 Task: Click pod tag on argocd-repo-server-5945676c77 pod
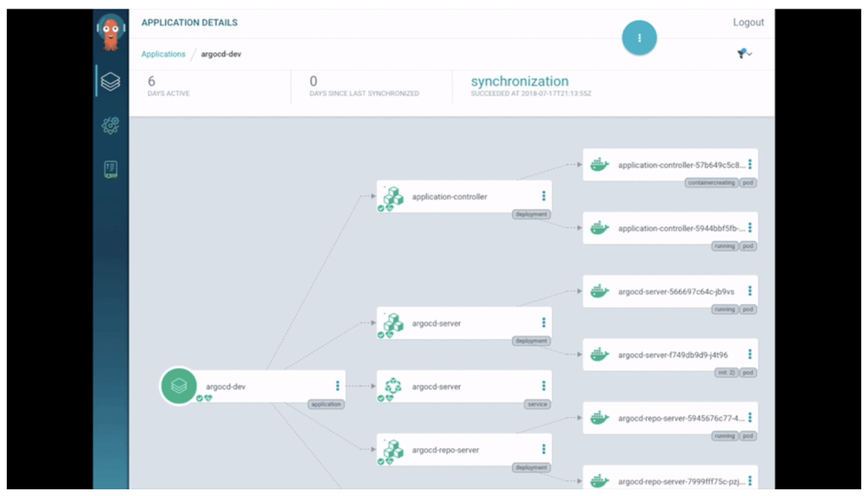click(748, 436)
